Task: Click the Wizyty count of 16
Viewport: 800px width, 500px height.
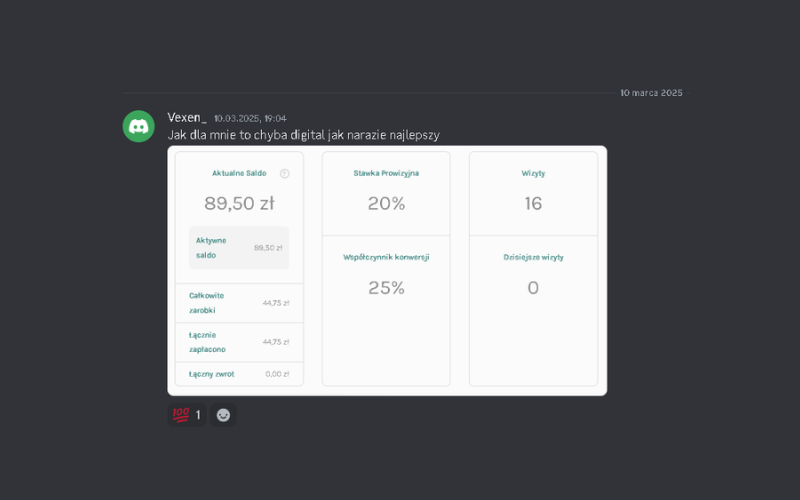Action: [x=533, y=204]
